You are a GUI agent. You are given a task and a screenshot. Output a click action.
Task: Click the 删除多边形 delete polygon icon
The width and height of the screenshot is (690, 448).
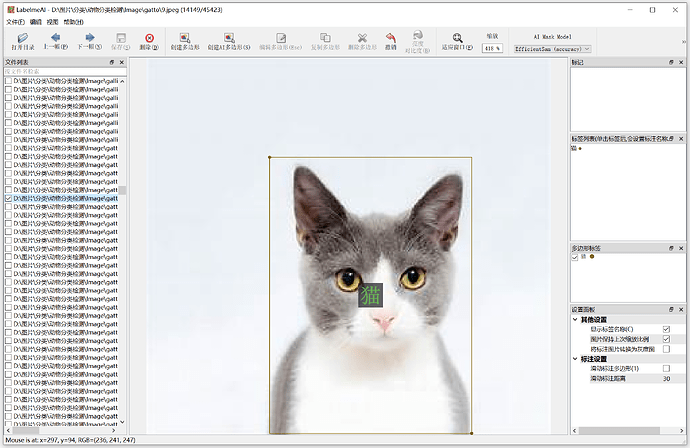362,42
